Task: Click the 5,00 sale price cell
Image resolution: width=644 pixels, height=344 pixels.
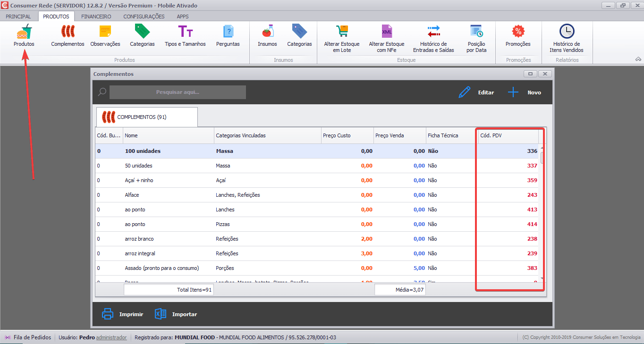Action: pyautogui.click(x=400, y=268)
